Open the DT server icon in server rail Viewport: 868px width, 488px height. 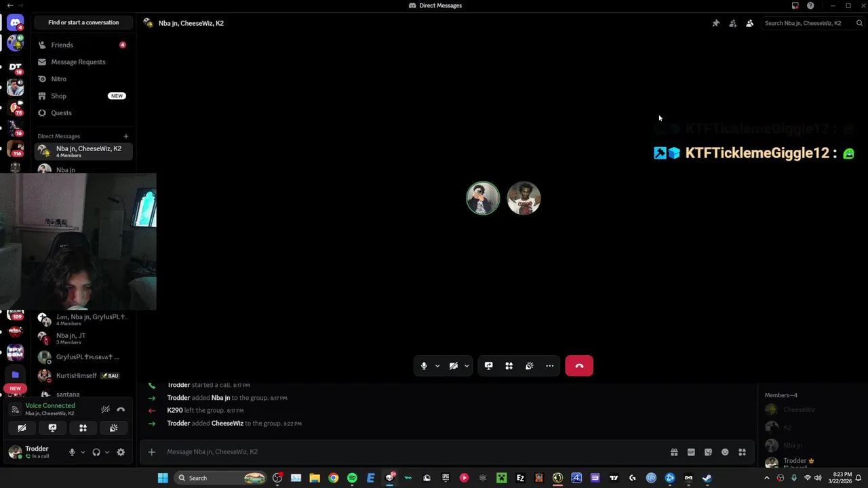click(15, 66)
